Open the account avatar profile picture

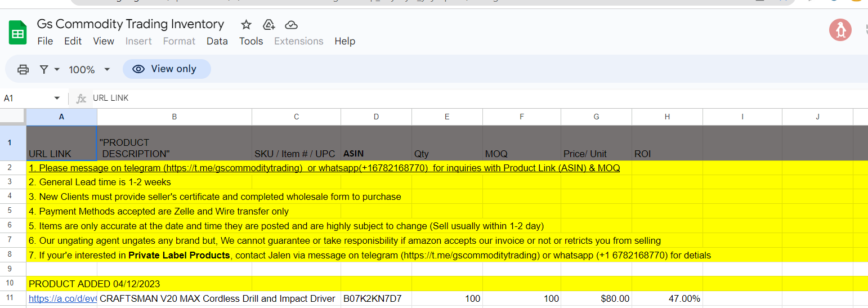pyautogui.click(x=840, y=30)
